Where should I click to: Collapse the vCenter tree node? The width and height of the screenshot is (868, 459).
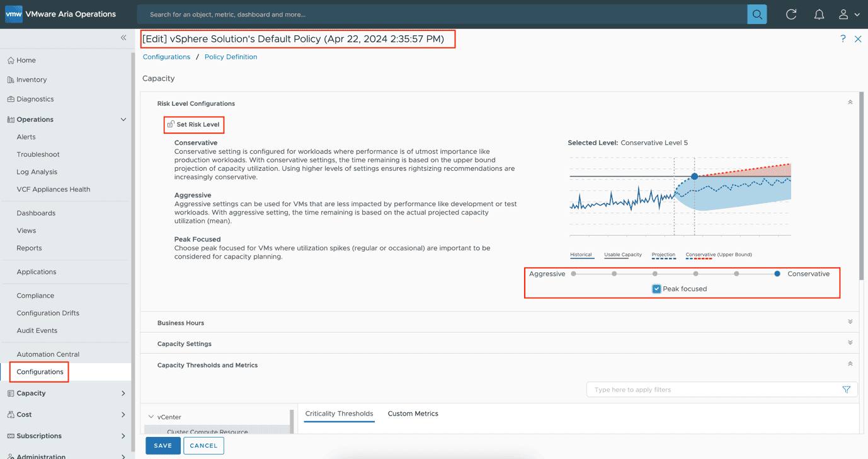click(151, 417)
